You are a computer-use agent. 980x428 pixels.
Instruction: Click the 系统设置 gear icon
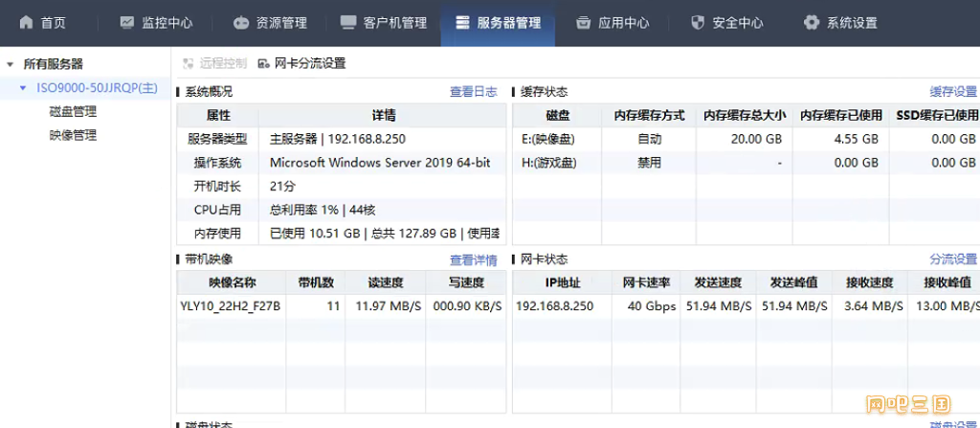[x=812, y=22]
